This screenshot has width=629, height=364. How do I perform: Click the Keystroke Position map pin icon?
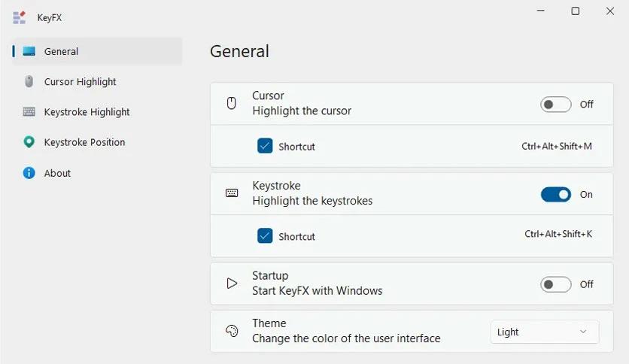click(x=29, y=142)
